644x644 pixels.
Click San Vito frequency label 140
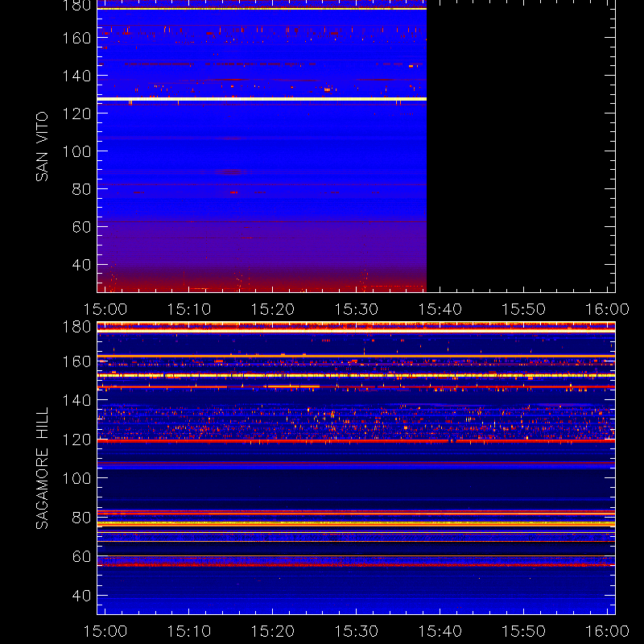[76, 76]
